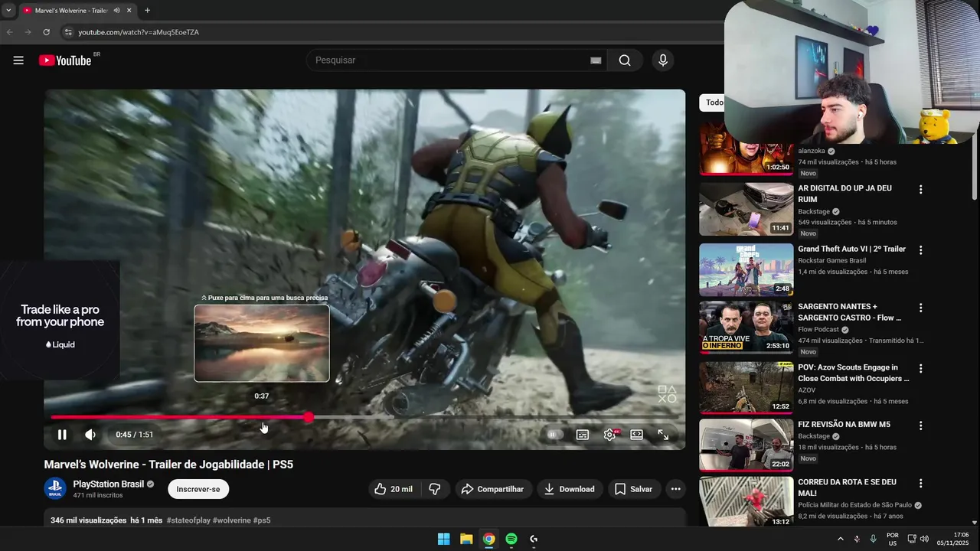This screenshot has width=980, height=551.
Task: Open CORREU DA ROTA E SE DEU MAL thumbnail
Action: (x=746, y=502)
